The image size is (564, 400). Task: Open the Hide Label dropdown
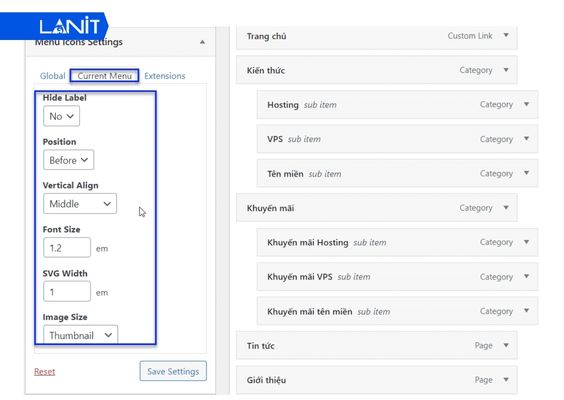pyautogui.click(x=62, y=116)
